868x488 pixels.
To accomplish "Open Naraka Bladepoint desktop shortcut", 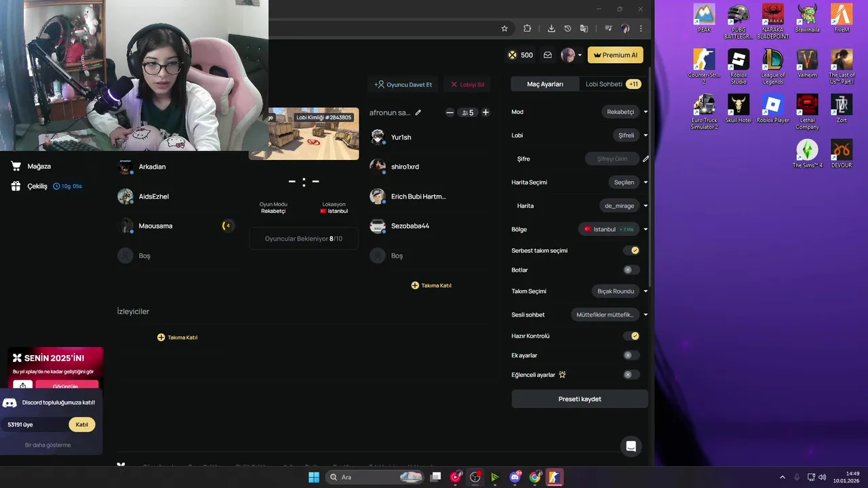I will tap(773, 22).
